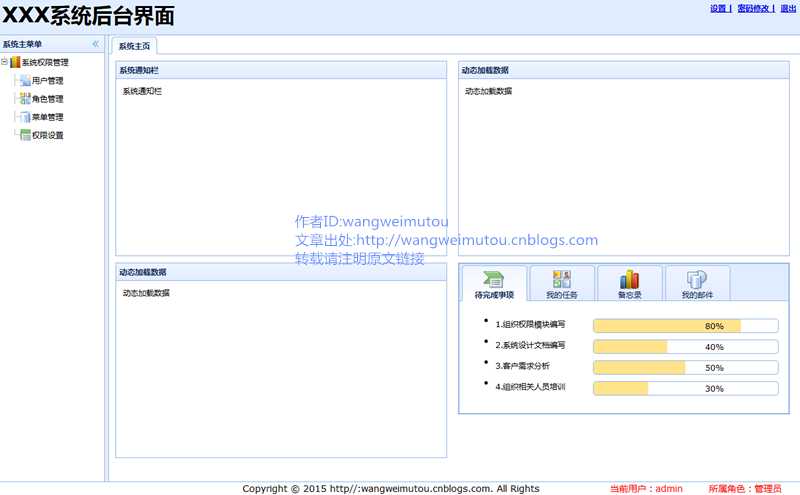
Task: Click the 系统权限管理 folder icon
Action: [15, 62]
